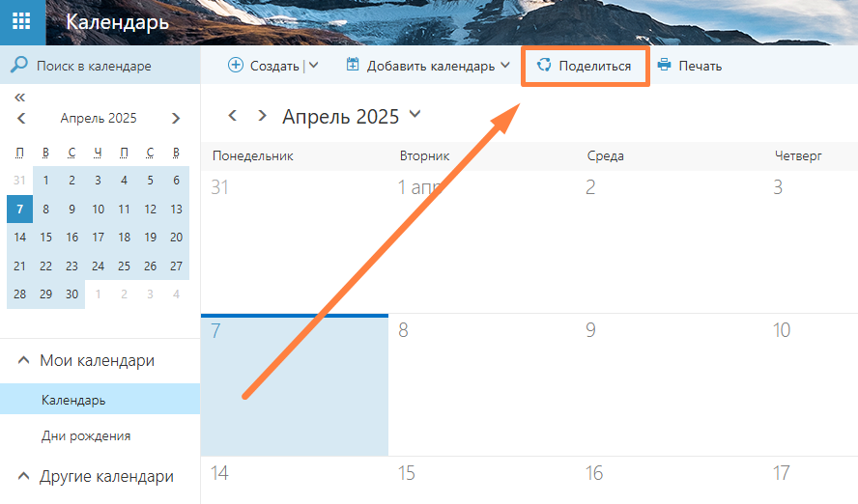Open the app launcher grid icon
This screenshot has height=504, width=858.
pyautogui.click(x=21, y=22)
